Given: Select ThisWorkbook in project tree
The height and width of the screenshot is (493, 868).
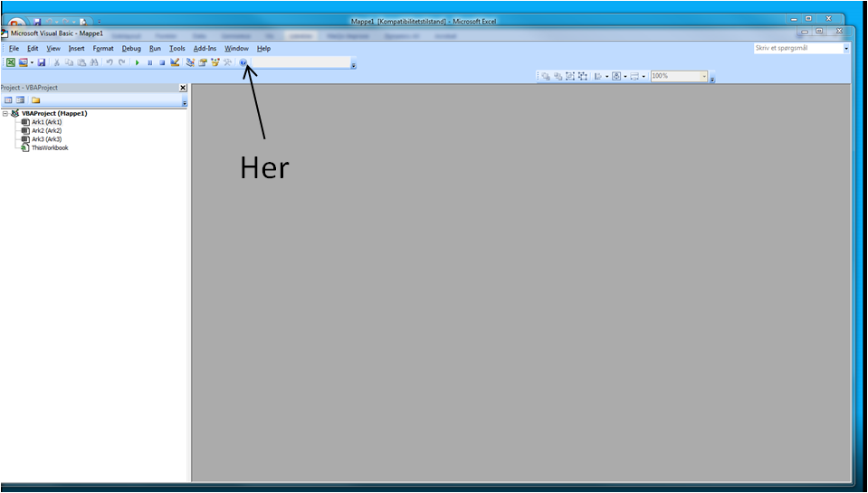Looking at the screenshot, I should [x=49, y=147].
